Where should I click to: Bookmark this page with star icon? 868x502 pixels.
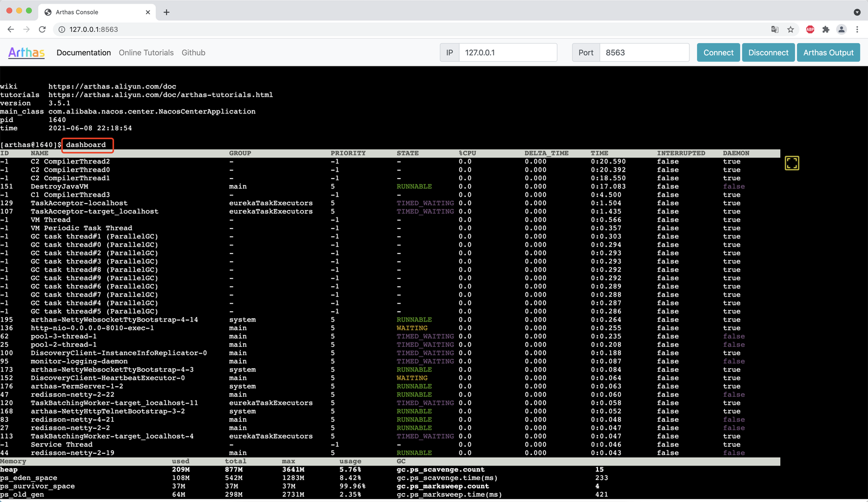click(791, 29)
